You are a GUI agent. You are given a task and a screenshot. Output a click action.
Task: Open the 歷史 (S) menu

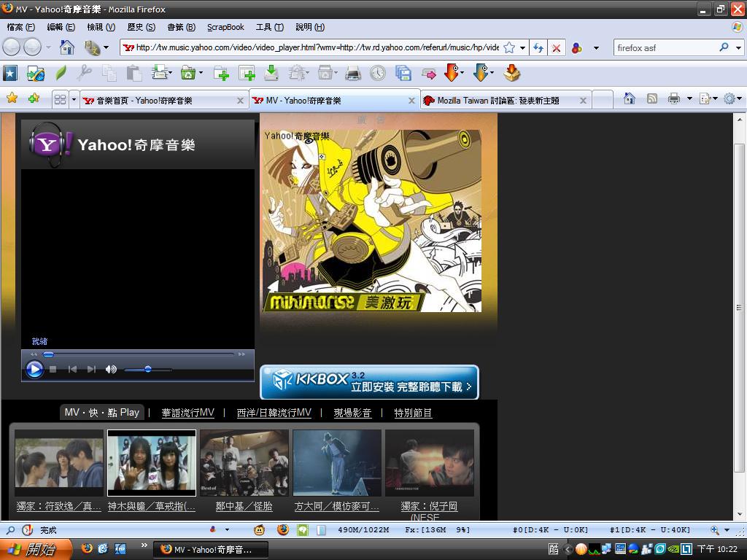click(141, 27)
